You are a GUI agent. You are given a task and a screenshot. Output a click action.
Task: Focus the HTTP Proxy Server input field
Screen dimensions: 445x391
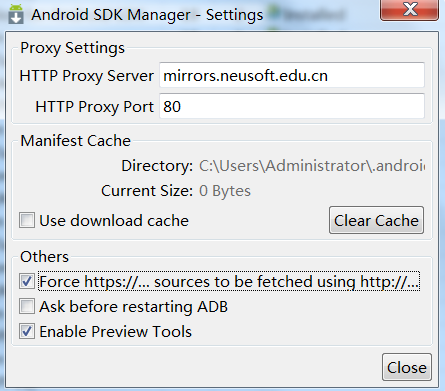pos(292,75)
